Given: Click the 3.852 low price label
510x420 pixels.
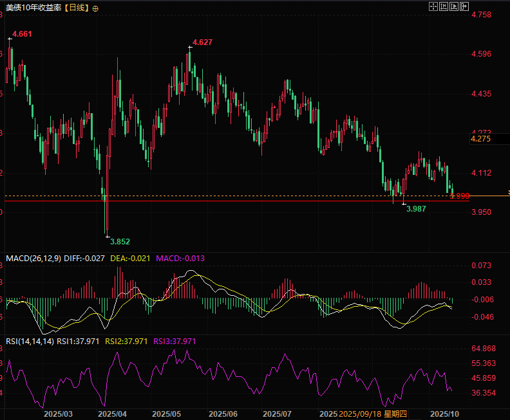Looking at the screenshot, I should (120, 241).
